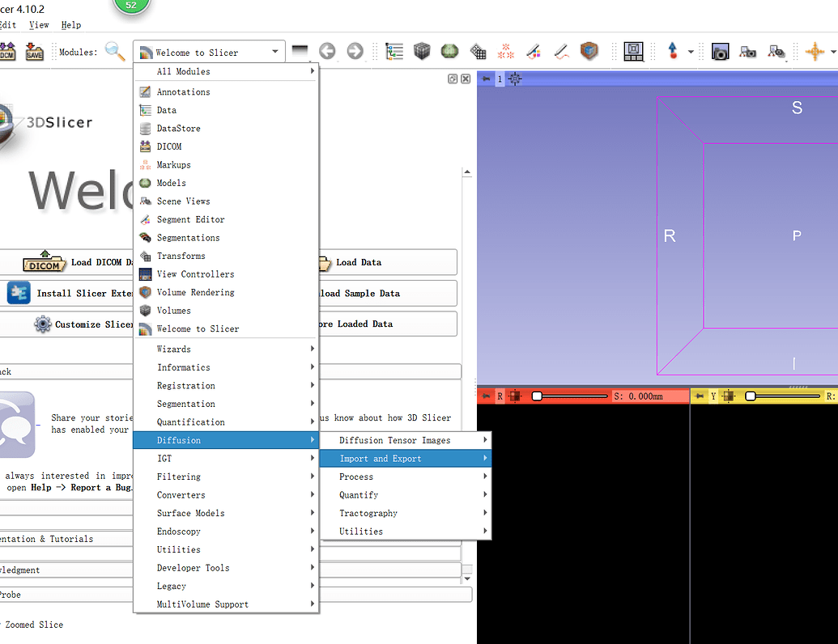
Task: Click the pin icon in the 3D view header
Action: click(486, 79)
